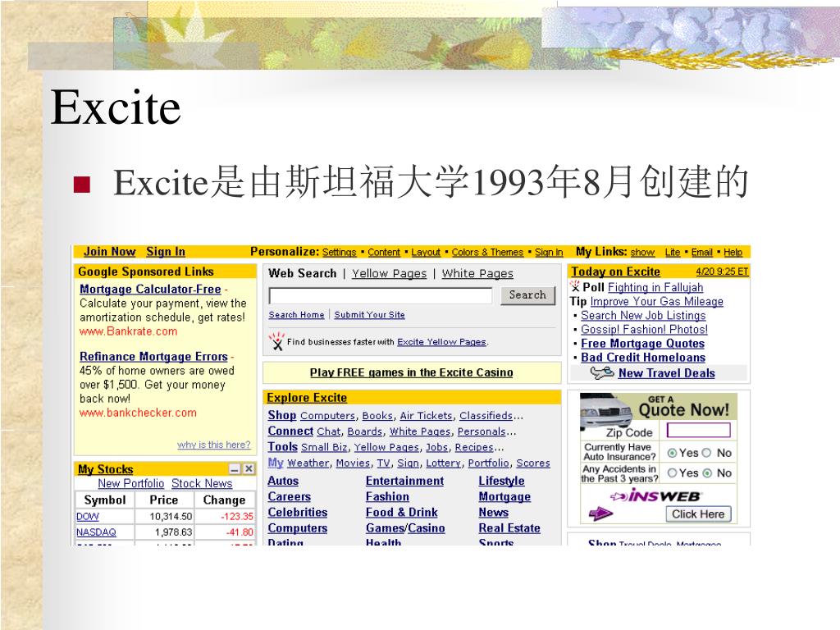Image resolution: width=840 pixels, height=630 pixels.
Task: Switch to White Pages search tab
Action: point(477,274)
